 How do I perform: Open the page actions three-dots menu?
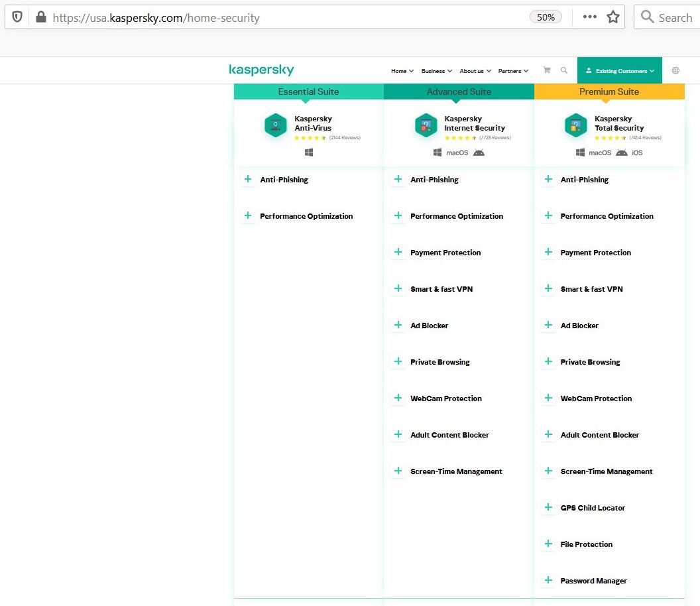[590, 17]
